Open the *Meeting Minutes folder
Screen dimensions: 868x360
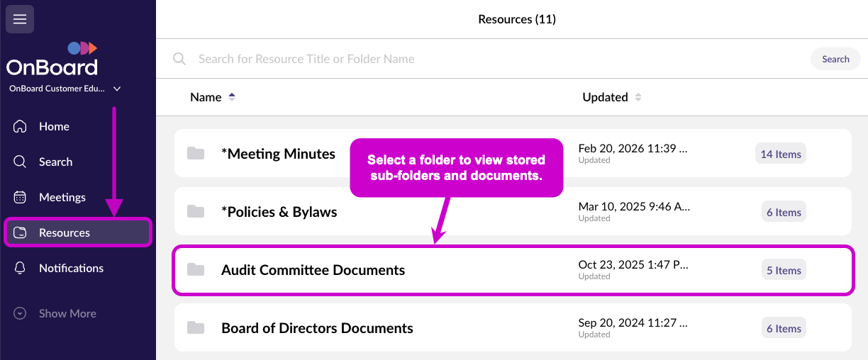[x=278, y=154]
